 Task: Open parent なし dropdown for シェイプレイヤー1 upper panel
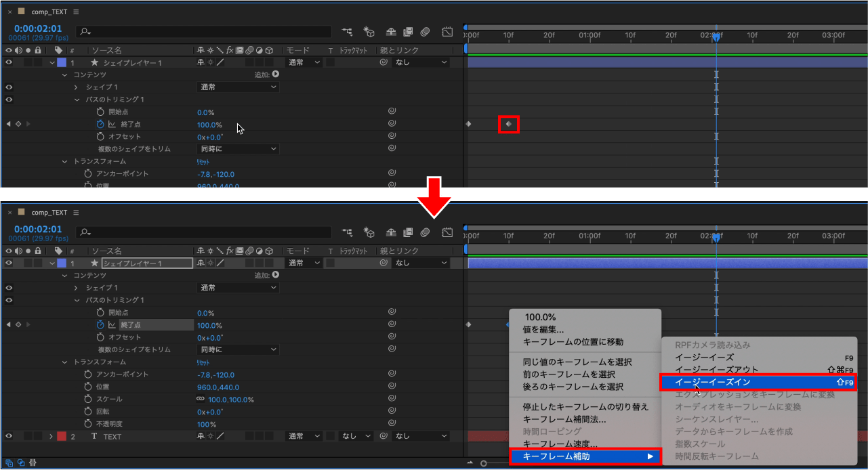(421, 62)
